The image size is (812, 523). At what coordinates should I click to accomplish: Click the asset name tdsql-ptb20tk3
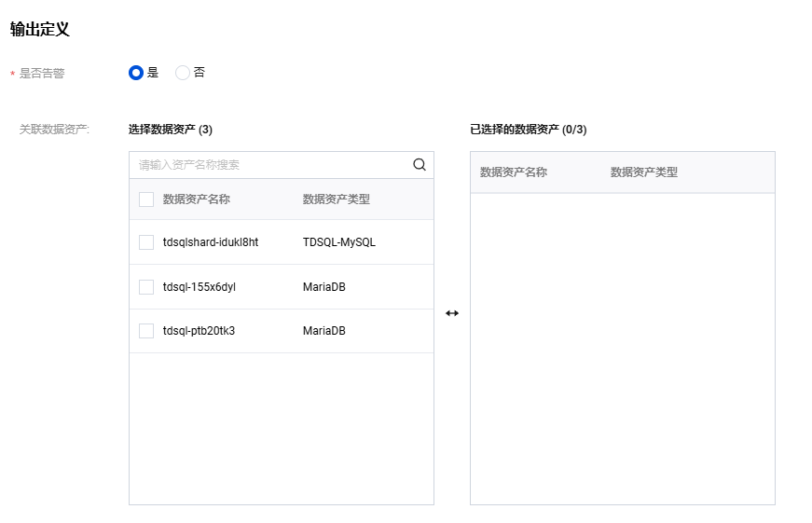pos(199,331)
